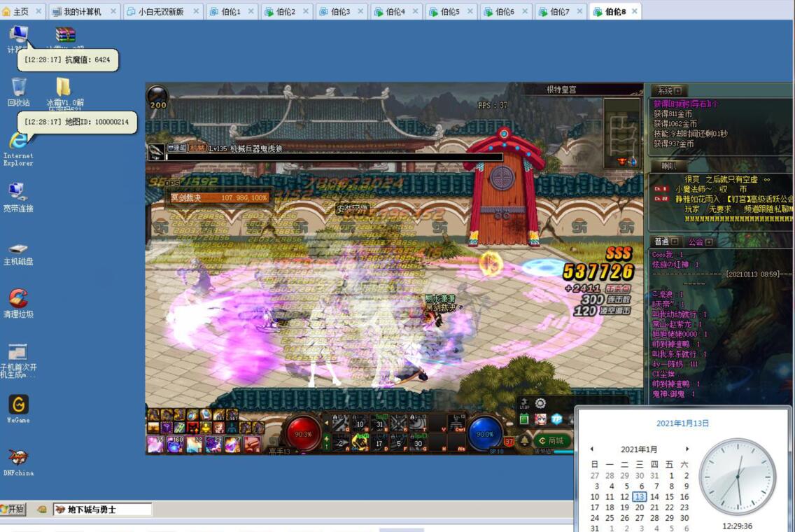Open the 宽带连接 broadband connection icon
The image size is (795, 532).
18,197
